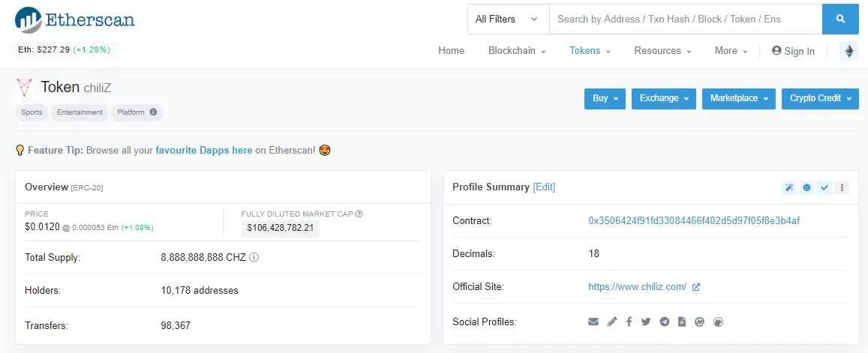Click the star-eyes emoji after the Feature Tip
Viewport: 868px width, 353px height.
(x=325, y=150)
